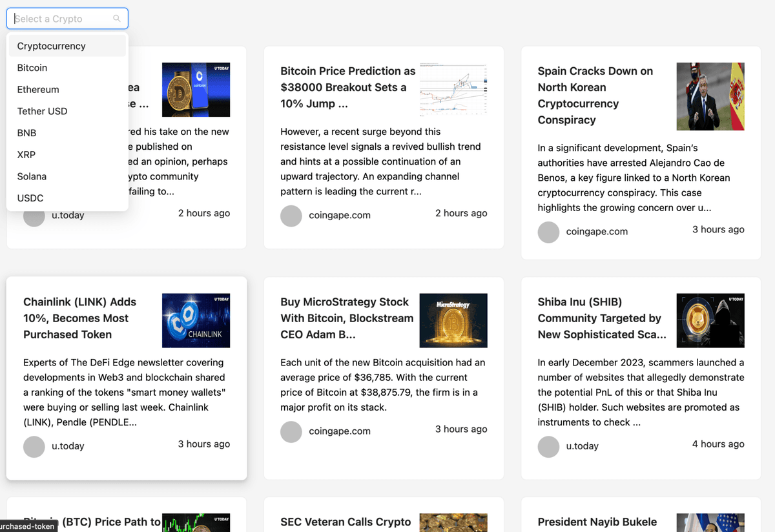Select 'XRP' from the crypto dropdown
The height and width of the screenshot is (532, 775).
click(67, 155)
